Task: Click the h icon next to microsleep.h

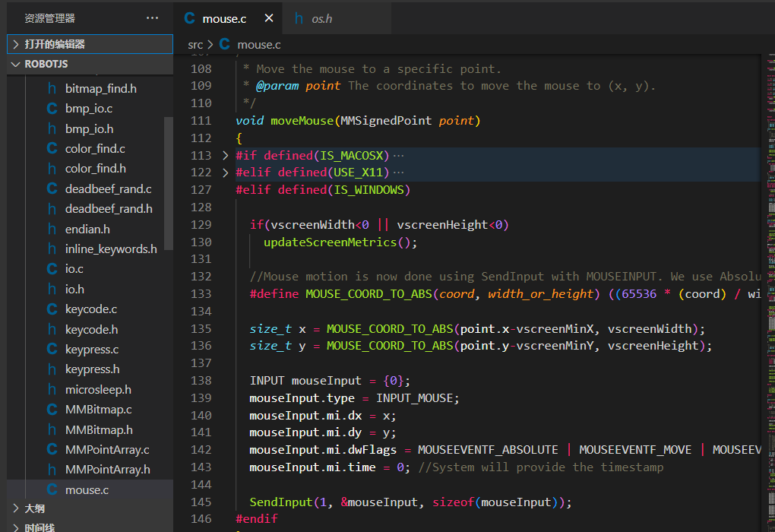Action: pyautogui.click(x=52, y=389)
